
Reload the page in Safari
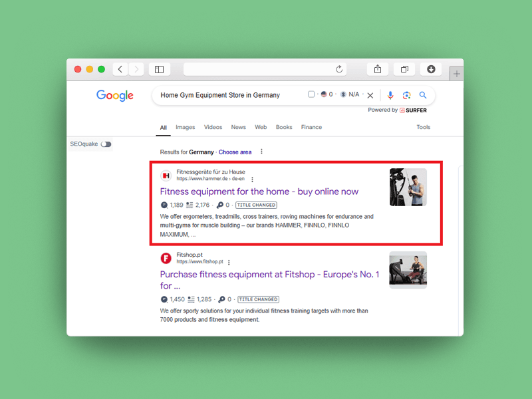[339, 69]
